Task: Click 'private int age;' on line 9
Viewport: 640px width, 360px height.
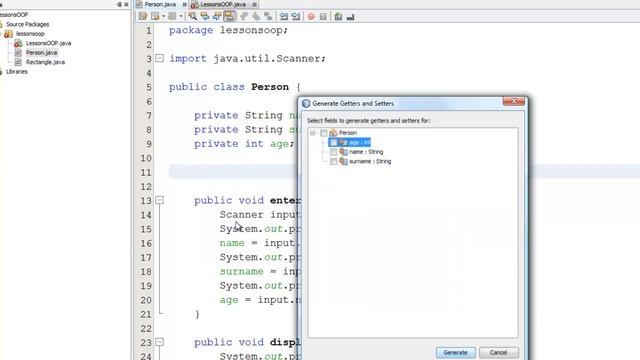Action: (243, 144)
